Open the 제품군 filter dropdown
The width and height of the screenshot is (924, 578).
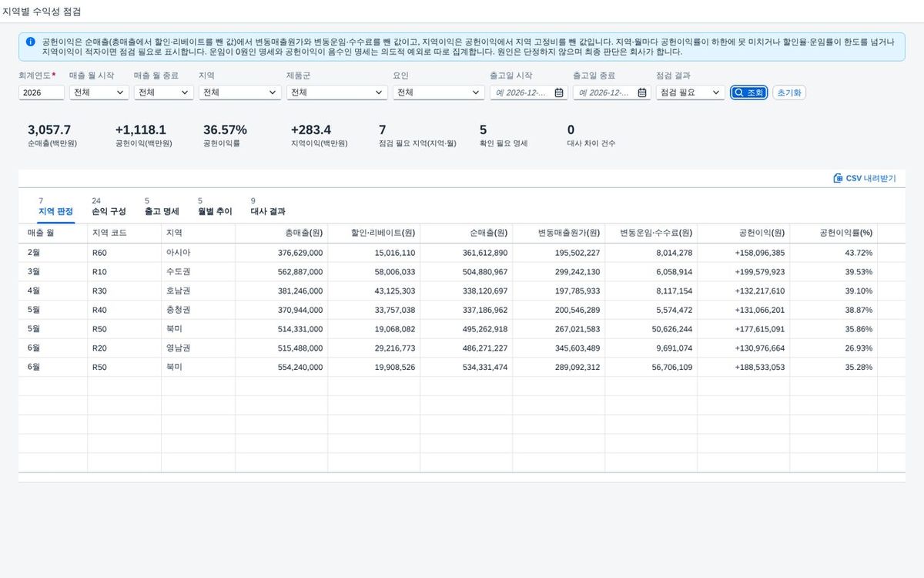337,92
